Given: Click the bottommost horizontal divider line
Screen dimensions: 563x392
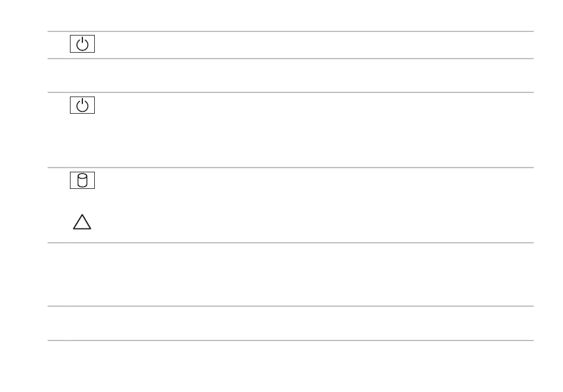Looking at the screenshot, I should click(290, 340).
